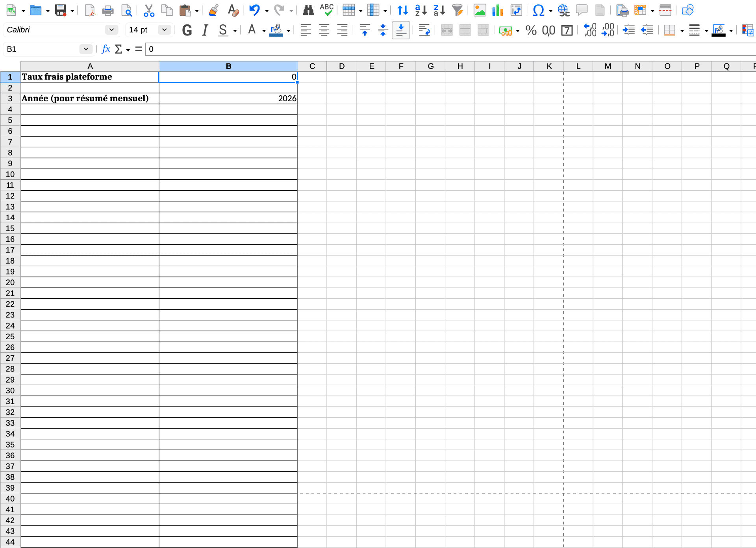Image resolution: width=756 pixels, height=548 pixels.
Task: Click the Export as PDF icon
Action: click(x=90, y=10)
